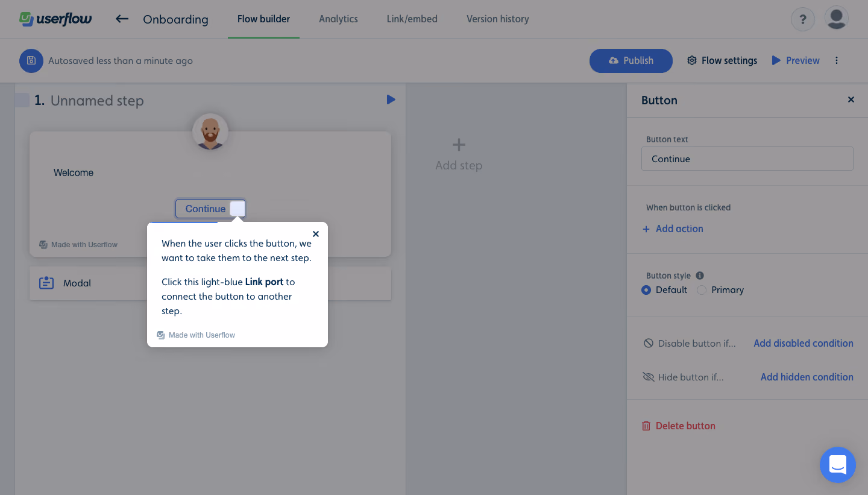Switch to the Flow builder tab
The image size is (868, 495).
coord(263,19)
